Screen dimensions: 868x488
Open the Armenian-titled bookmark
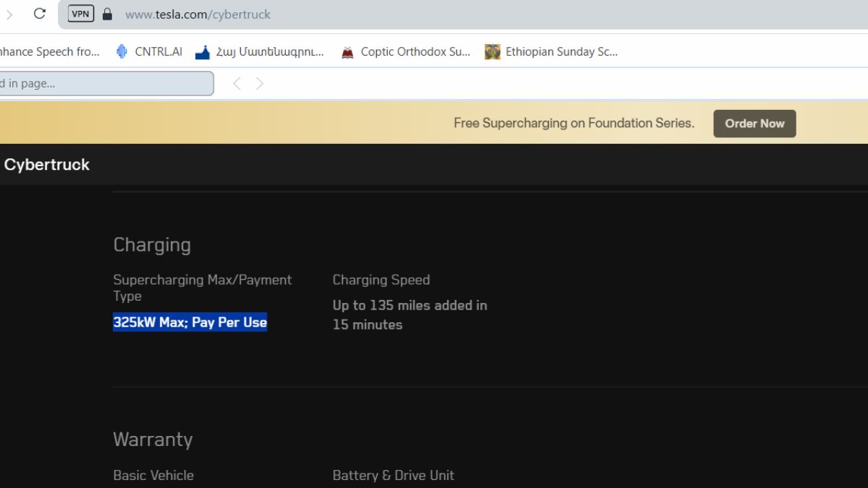click(x=260, y=52)
